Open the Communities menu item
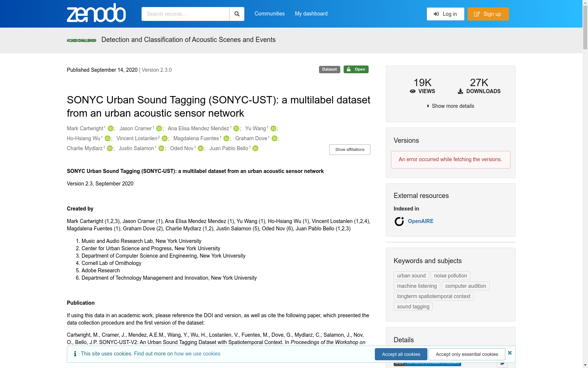Image resolution: width=588 pixels, height=368 pixels. click(269, 14)
